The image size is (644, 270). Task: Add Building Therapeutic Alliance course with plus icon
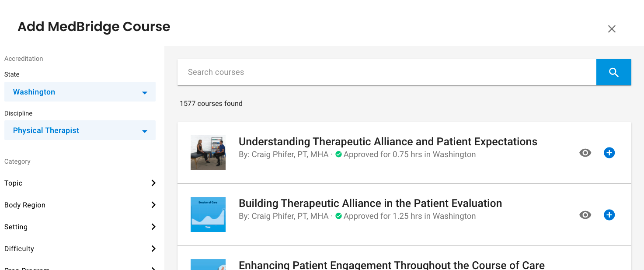pyautogui.click(x=609, y=215)
